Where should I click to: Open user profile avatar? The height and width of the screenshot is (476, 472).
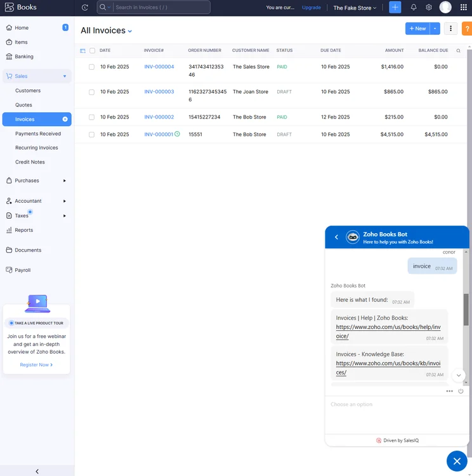pyautogui.click(x=445, y=7)
